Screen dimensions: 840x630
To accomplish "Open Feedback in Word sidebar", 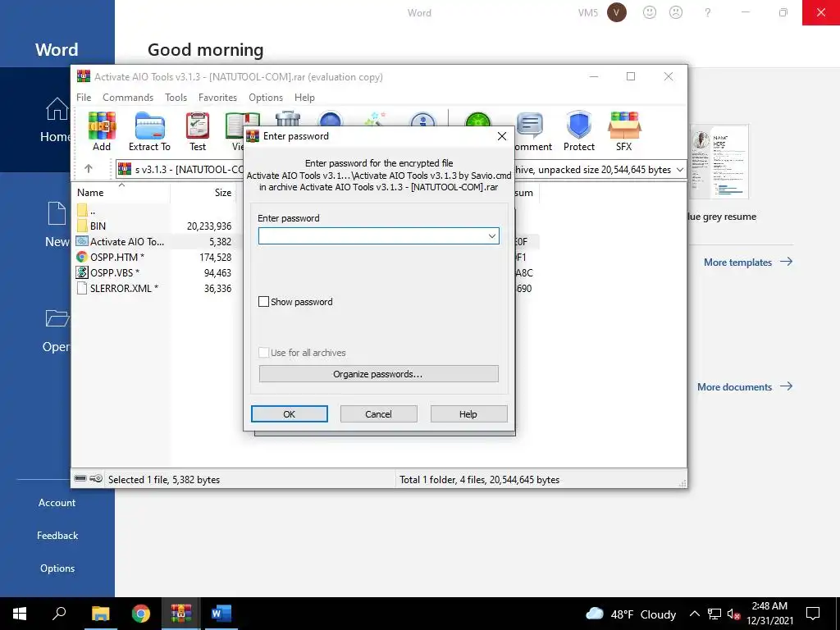I will pos(57,535).
